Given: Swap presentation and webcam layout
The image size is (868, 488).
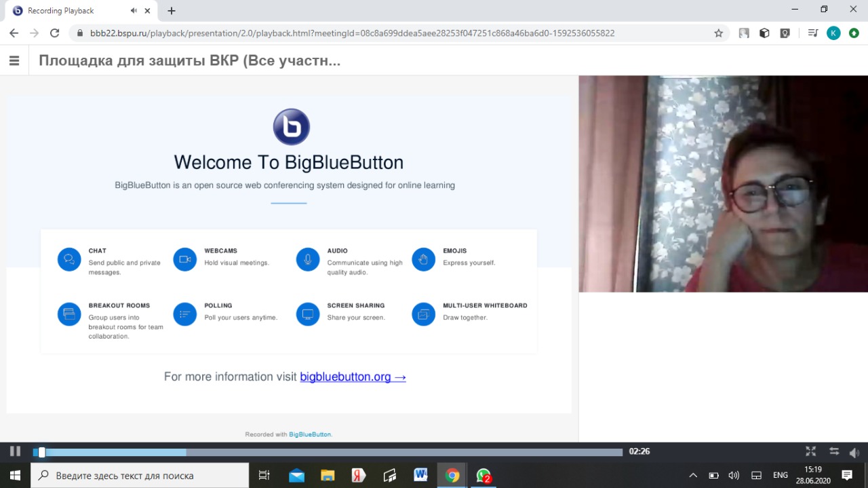Looking at the screenshot, I should click(833, 451).
